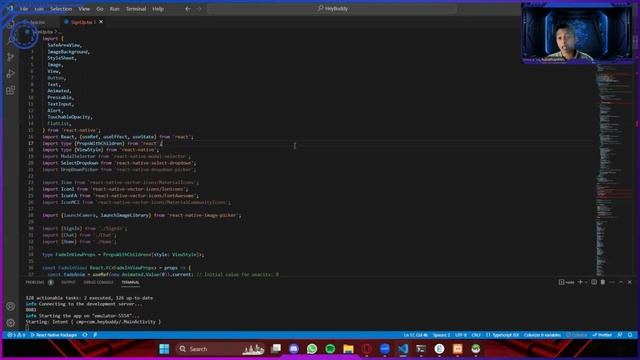The image size is (640, 360).
Task: Go to line via Ln Col indicator
Action: 416,335
